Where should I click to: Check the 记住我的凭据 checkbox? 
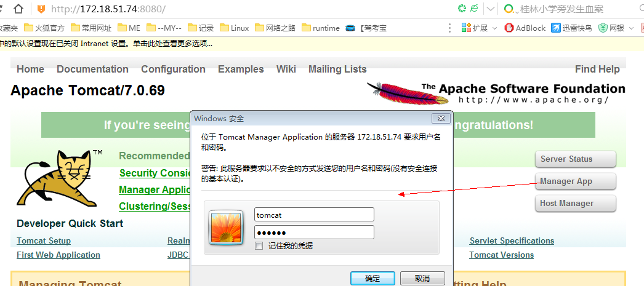pos(259,246)
